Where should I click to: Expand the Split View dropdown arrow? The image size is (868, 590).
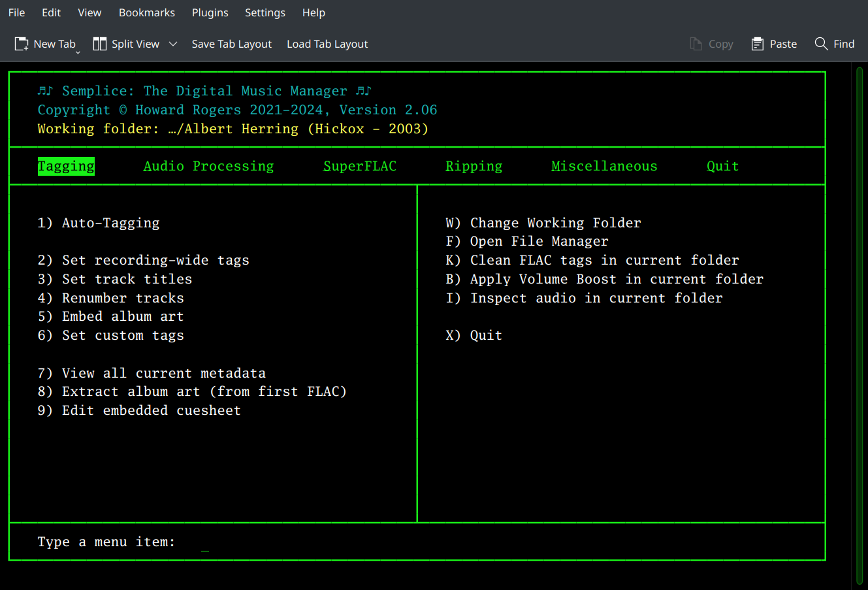tap(173, 44)
